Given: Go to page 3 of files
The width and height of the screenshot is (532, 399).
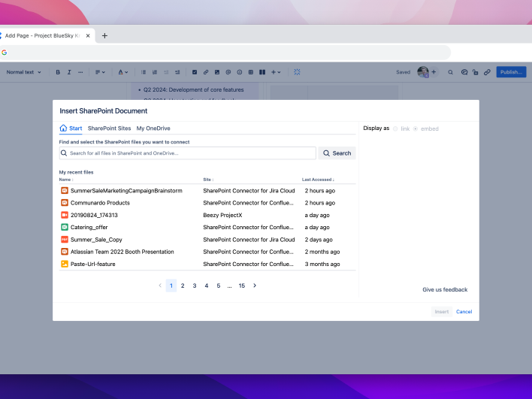Looking at the screenshot, I should click(195, 286).
